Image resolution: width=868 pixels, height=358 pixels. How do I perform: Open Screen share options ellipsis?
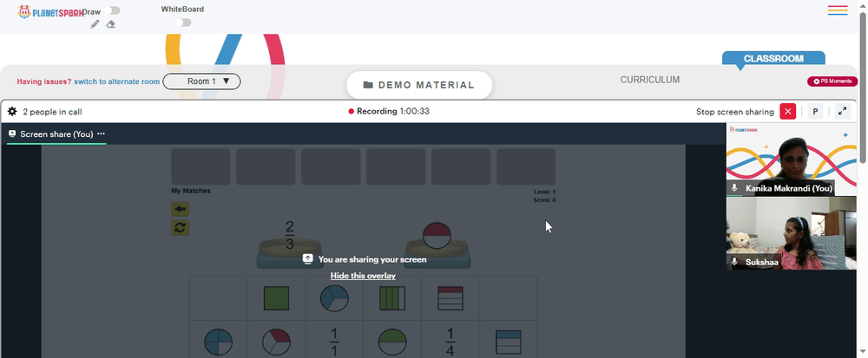[101, 133]
